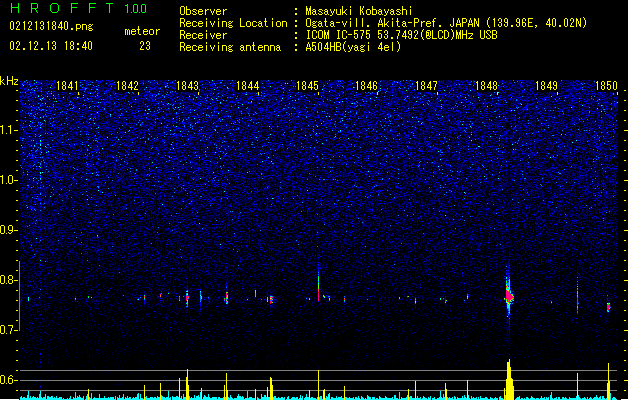Click the large meteor echo after 1848

(509, 297)
